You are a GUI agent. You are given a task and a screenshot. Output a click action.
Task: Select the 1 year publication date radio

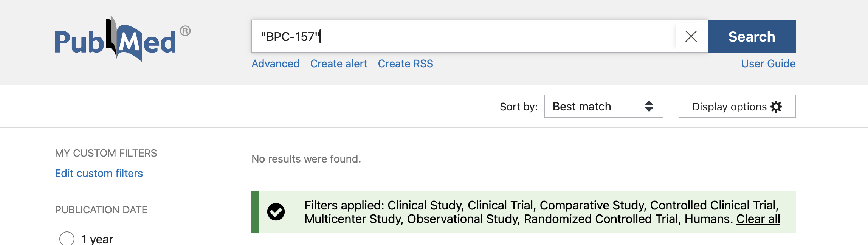tap(67, 239)
